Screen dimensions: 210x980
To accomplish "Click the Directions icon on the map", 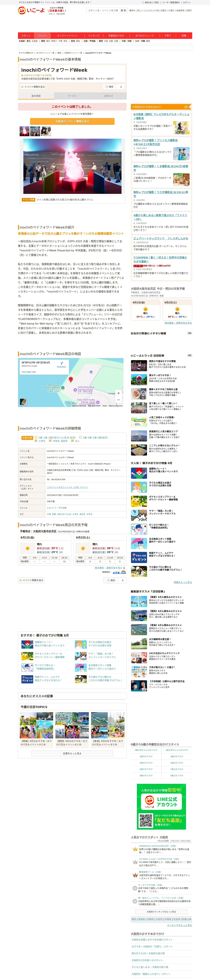I will pyautogui.click(x=61, y=363).
